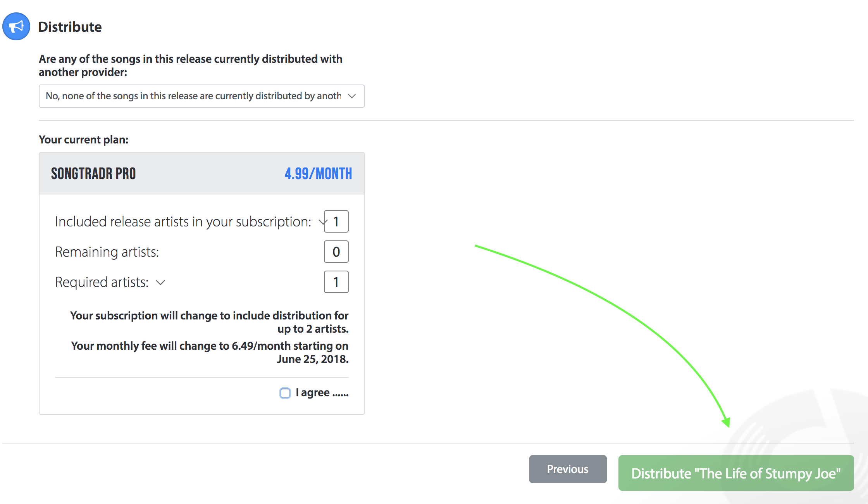This screenshot has width=868, height=504.
Task: Click the Remaining artists label text
Action: 107,252
